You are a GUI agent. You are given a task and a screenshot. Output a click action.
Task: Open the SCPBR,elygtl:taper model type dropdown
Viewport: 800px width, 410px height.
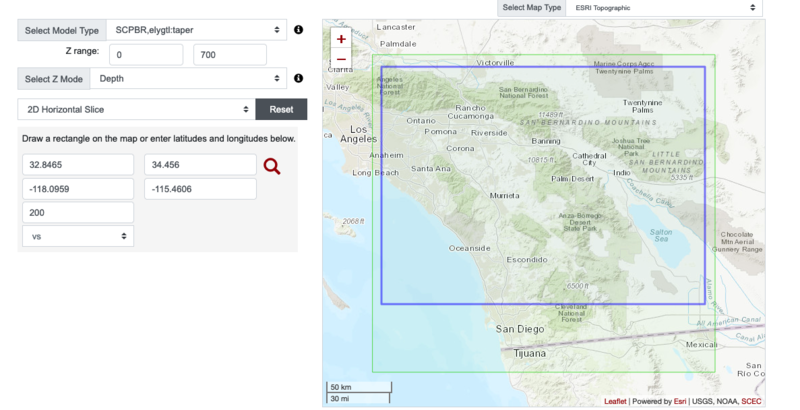point(196,30)
